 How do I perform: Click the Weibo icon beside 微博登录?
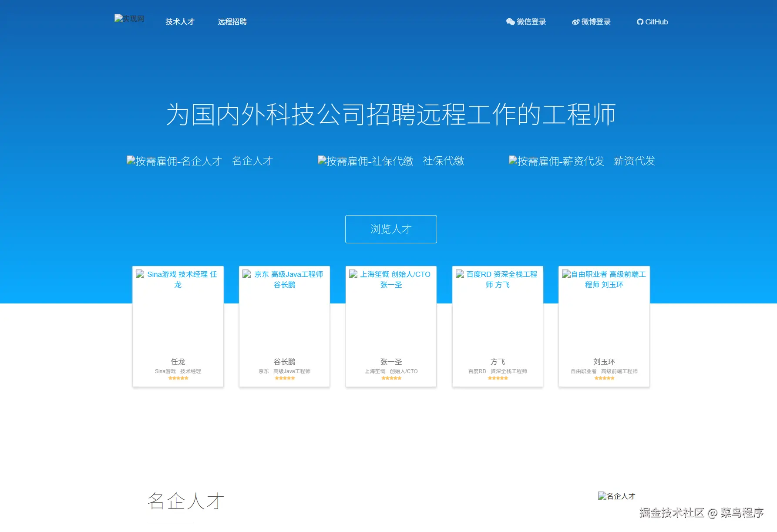point(575,22)
